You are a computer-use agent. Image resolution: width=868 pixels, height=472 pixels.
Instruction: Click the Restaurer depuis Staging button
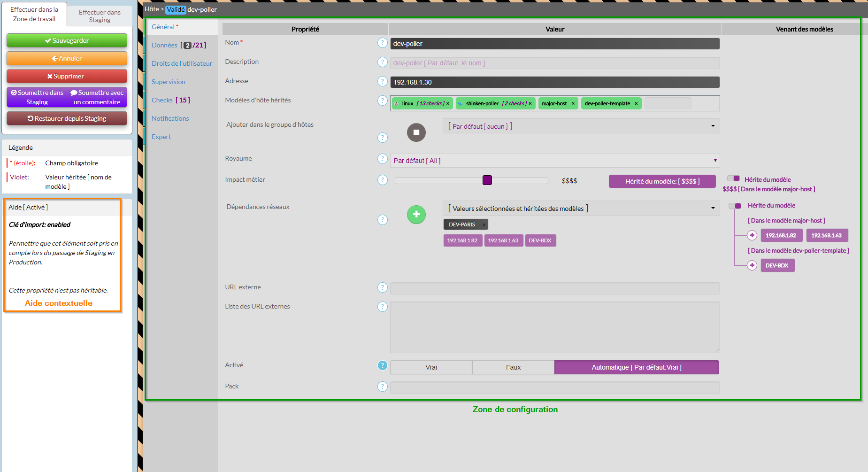[x=67, y=118]
